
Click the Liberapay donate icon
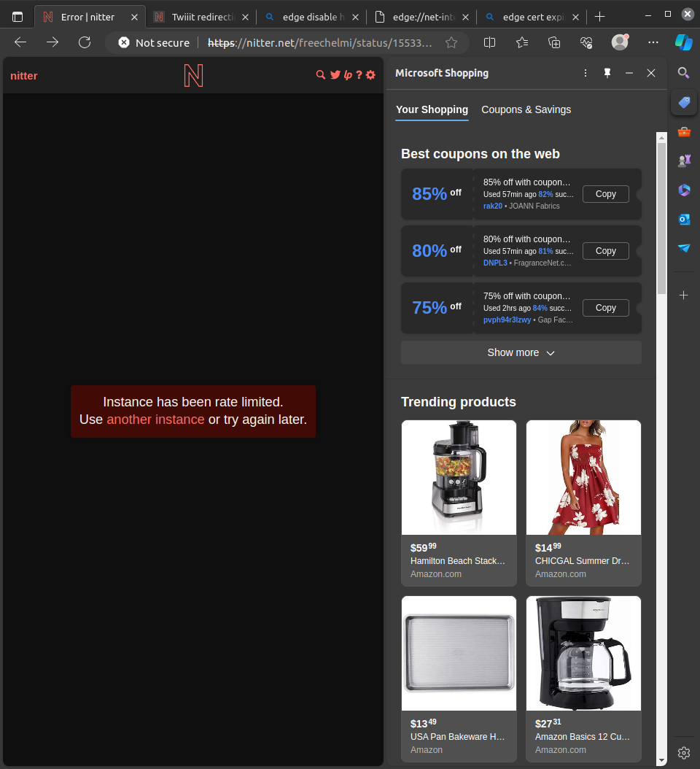point(348,74)
